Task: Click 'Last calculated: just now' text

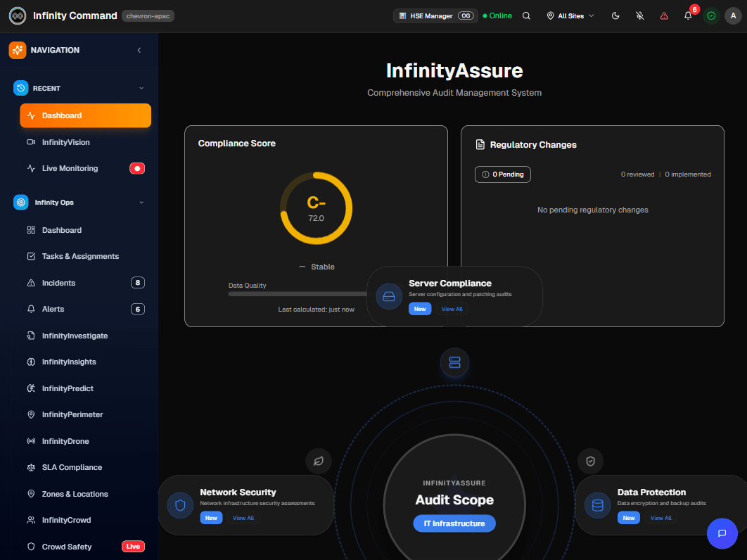Action: pyautogui.click(x=317, y=310)
